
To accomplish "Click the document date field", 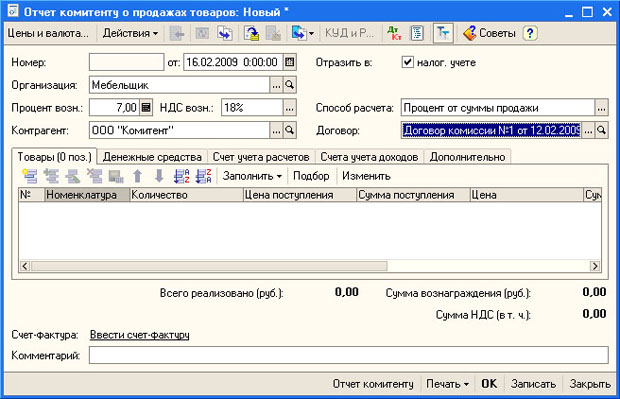I will [233, 62].
